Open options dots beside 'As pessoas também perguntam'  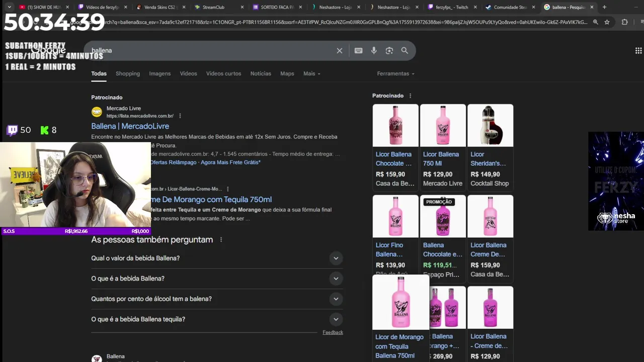(221, 240)
